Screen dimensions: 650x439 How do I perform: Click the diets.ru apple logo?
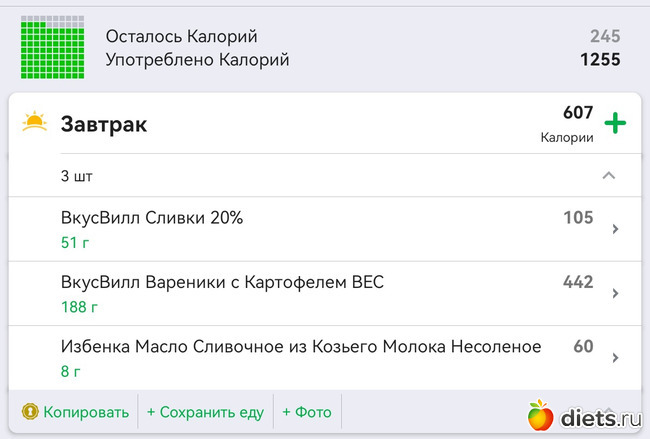coord(541,414)
